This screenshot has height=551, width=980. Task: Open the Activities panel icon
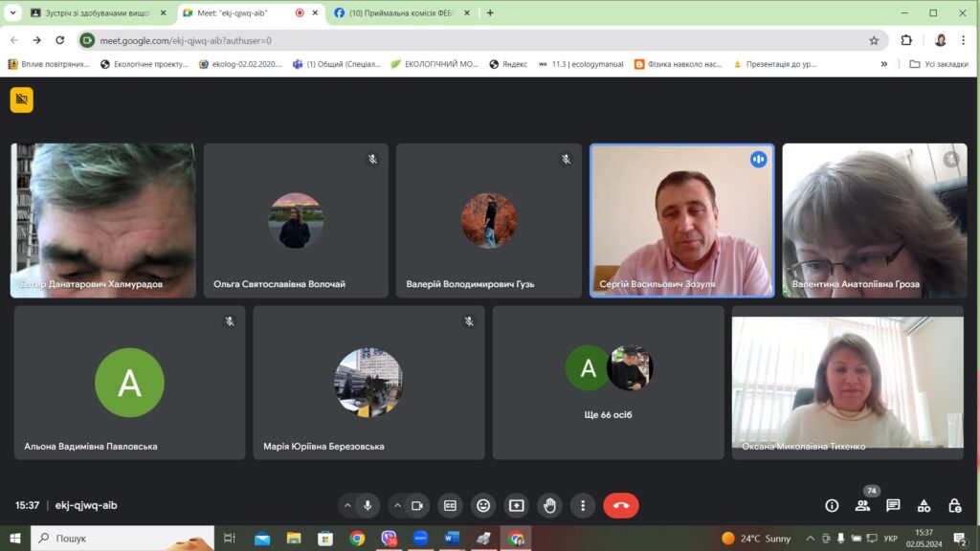click(924, 505)
